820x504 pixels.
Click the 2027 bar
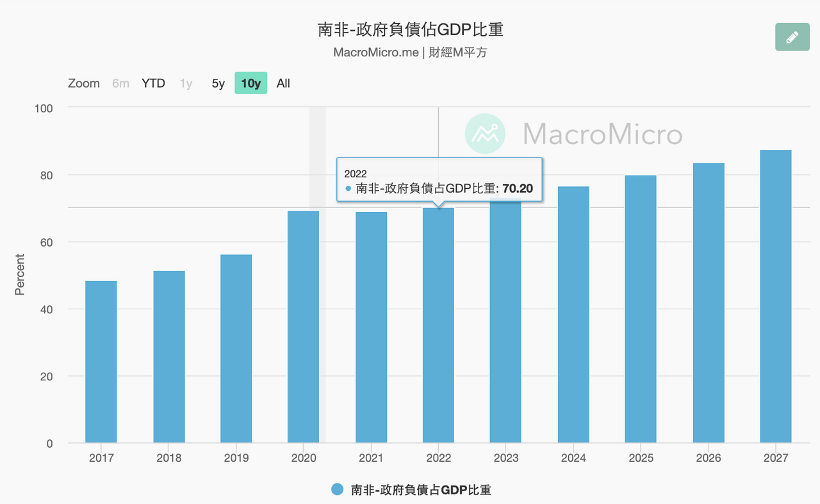coord(776,296)
